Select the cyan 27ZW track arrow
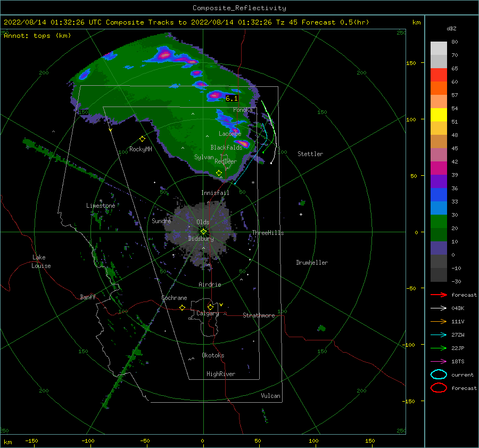 tap(439, 335)
